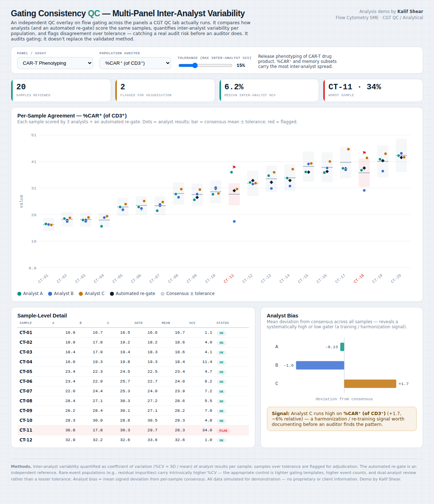Click the Analyst B blue bias bar
The height and width of the screenshot is (504, 434).
pyautogui.click(x=320, y=365)
